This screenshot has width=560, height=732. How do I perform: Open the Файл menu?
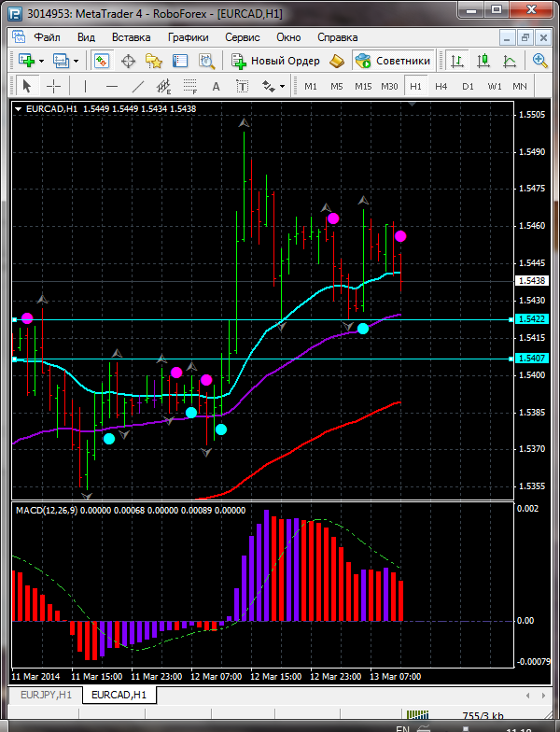47,37
